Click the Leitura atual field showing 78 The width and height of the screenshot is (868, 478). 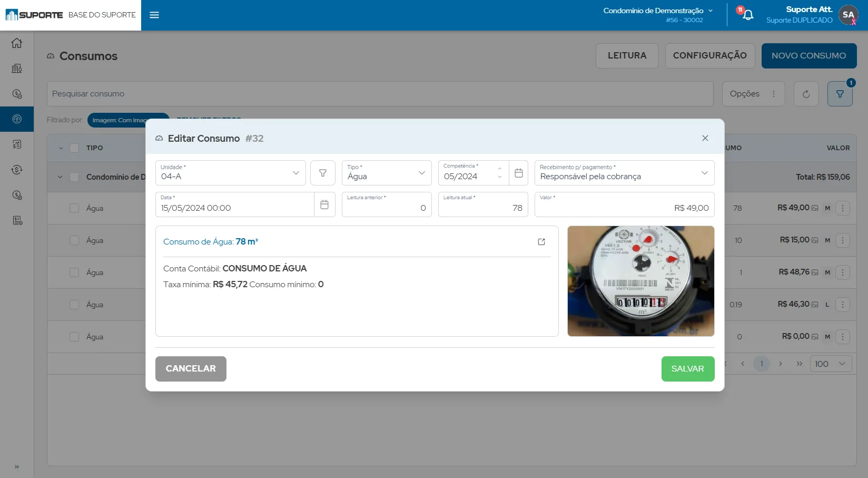coord(483,204)
